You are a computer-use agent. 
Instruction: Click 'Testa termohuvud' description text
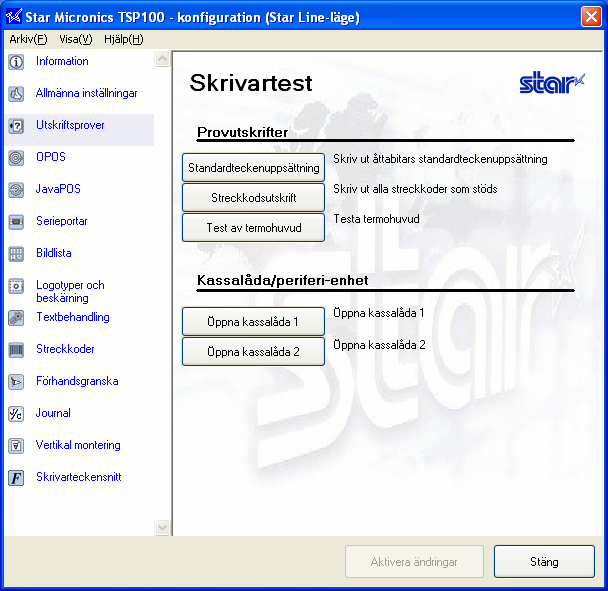[x=377, y=219]
